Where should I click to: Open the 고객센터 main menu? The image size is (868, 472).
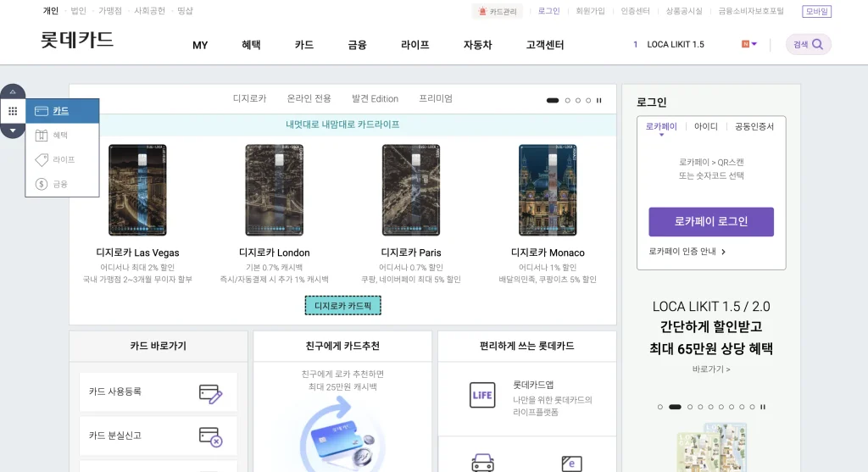tap(545, 45)
